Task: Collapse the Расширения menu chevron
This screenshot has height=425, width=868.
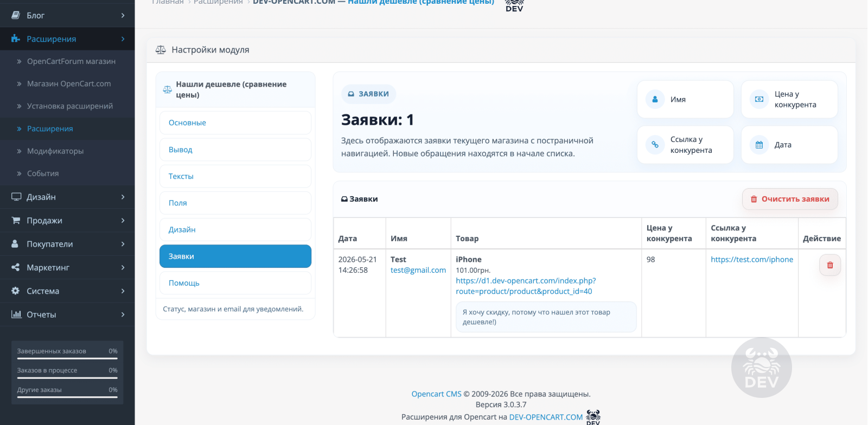Action: [x=123, y=39]
